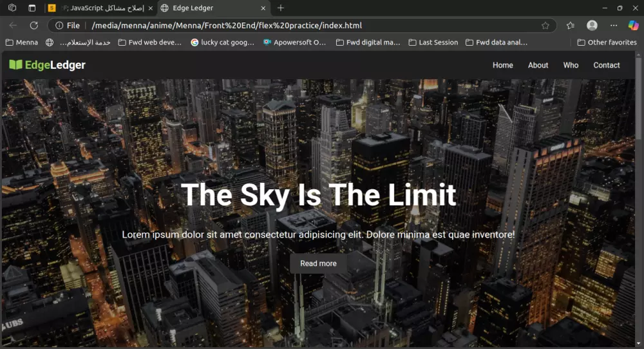Go back with the back arrow
This screenshot has height=349, width=644.
coord(13,26)
